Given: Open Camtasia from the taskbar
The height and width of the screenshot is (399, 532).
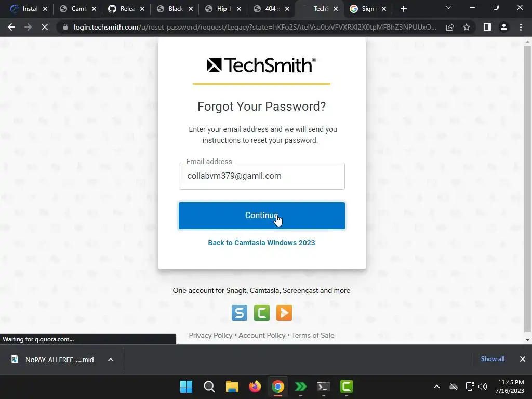Looking at the screenshot, I should (347, 387).
